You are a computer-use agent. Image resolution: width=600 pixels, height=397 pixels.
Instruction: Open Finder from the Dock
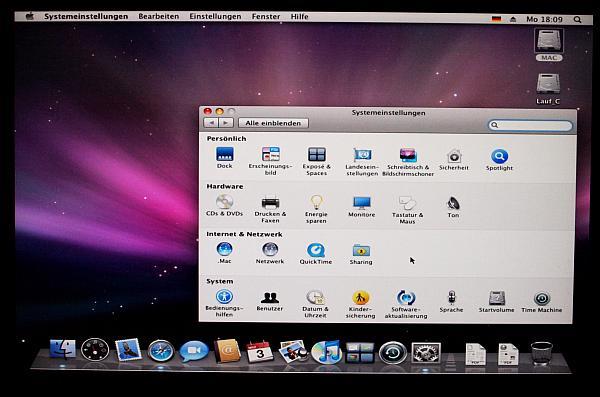point(63,349)
